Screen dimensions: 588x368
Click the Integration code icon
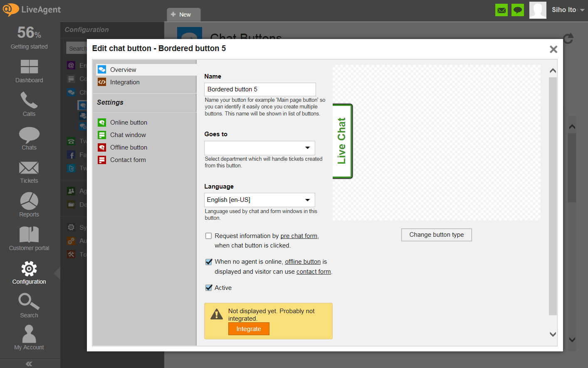tap(102, 82)
